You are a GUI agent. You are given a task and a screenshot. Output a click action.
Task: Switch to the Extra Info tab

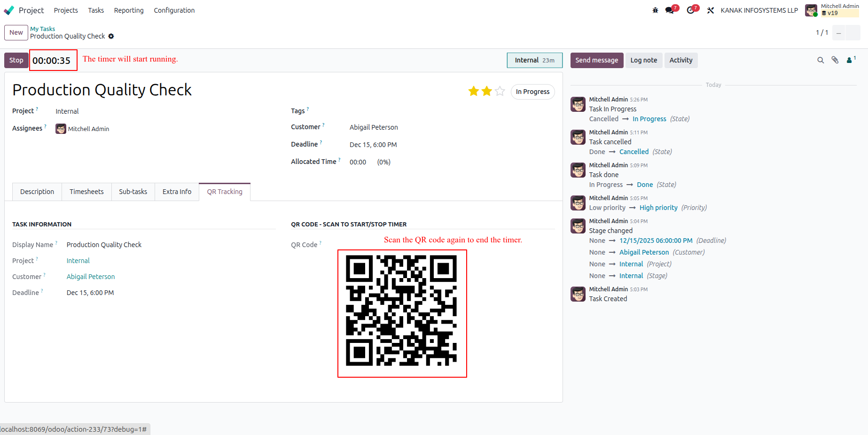tap(177, 192)
